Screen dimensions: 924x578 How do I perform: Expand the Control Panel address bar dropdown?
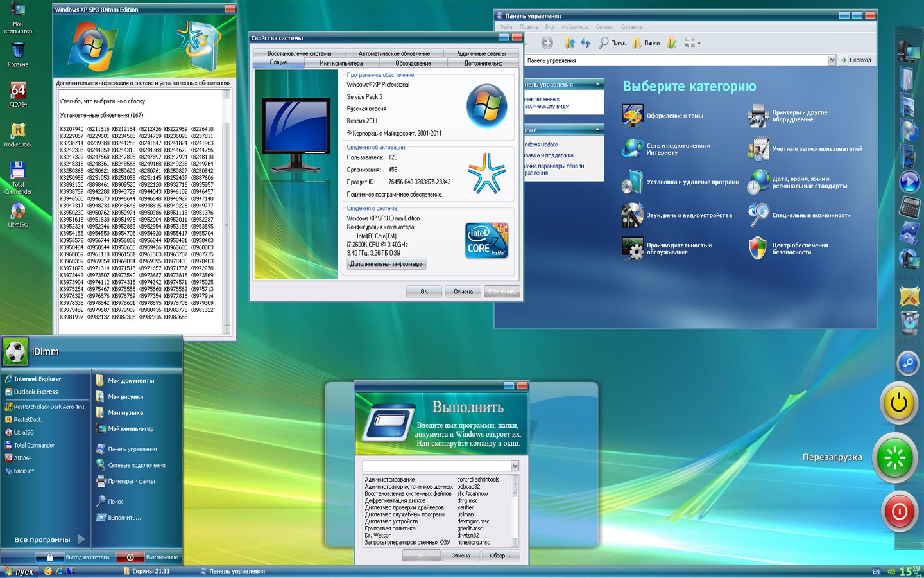pos(832,60)
